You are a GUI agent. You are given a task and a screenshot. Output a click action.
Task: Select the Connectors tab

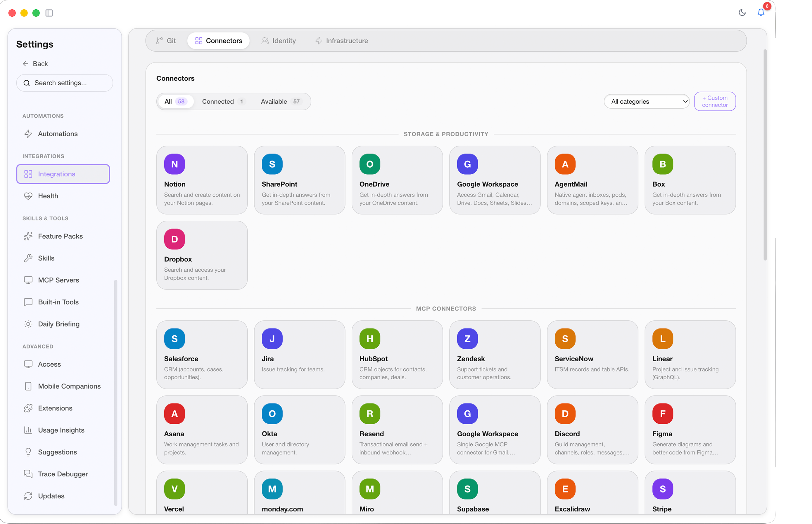pos(219,41)
